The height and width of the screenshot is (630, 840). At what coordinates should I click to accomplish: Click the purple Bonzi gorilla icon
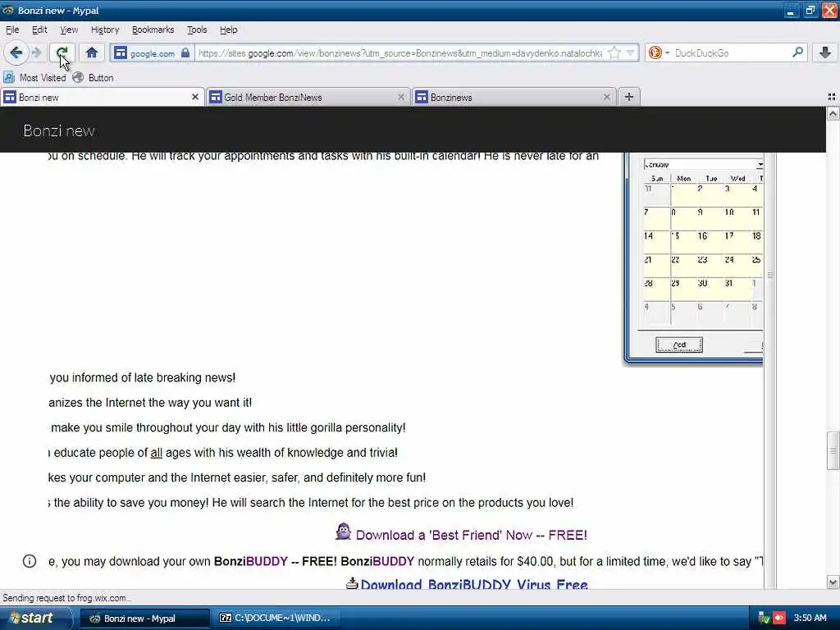point(344,532)
